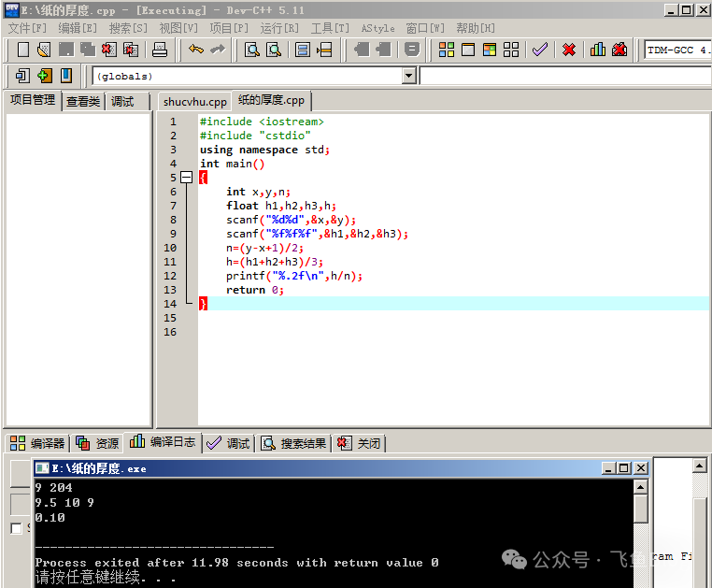Viewport: 712px width, 588px height.
Task: Open the 视图[V] menu
Action: click(178, 28)
